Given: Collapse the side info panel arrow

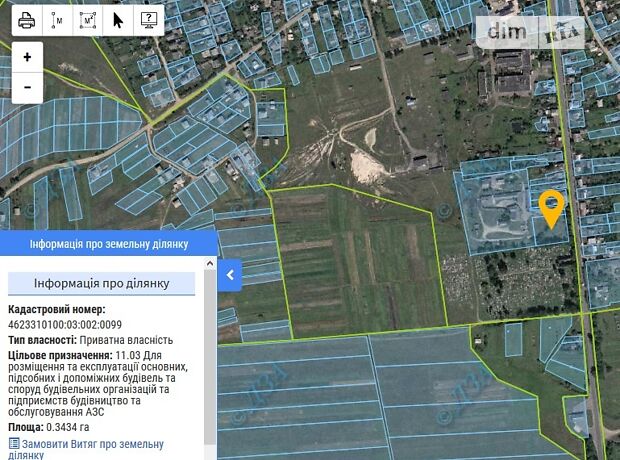Looking at the screenshot, I should (230, 275).
